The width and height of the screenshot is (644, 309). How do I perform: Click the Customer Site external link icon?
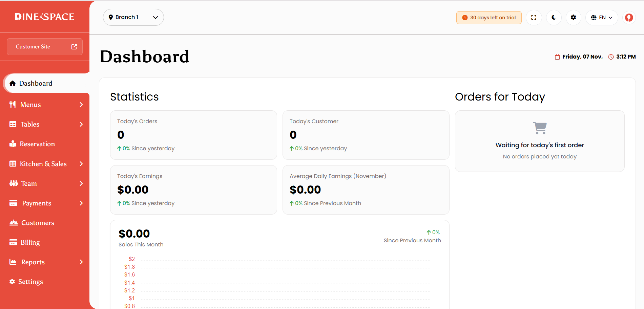[74, 47]
